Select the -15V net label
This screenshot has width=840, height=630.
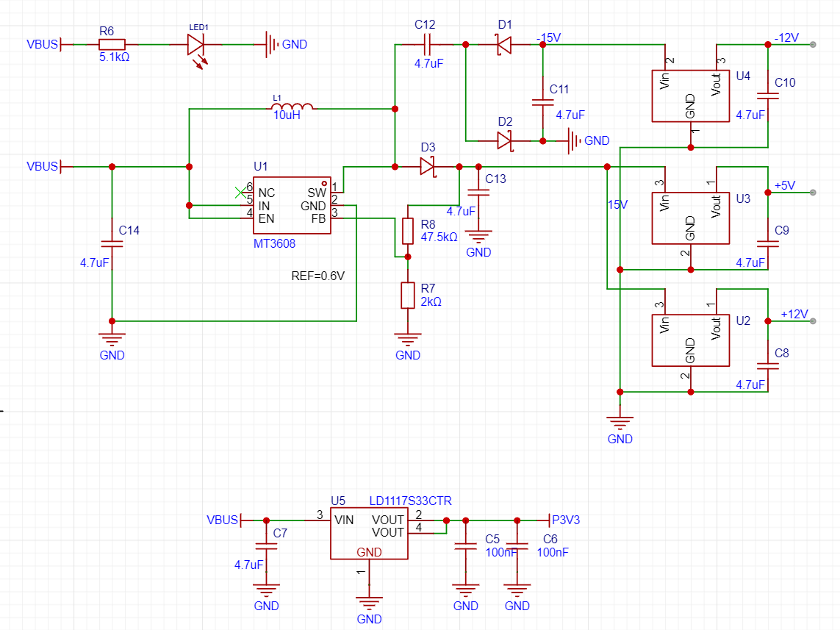pos(548,37)
